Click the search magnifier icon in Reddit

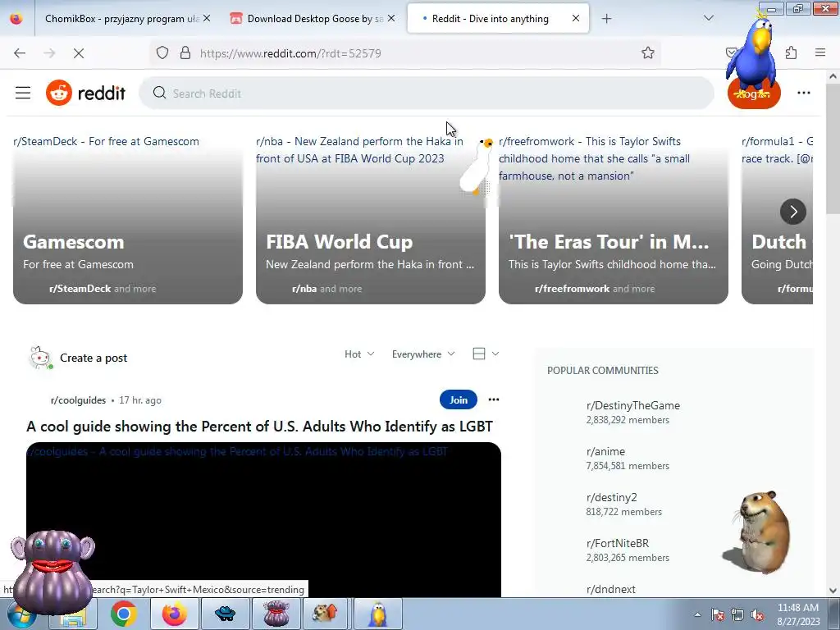point(159,94)
